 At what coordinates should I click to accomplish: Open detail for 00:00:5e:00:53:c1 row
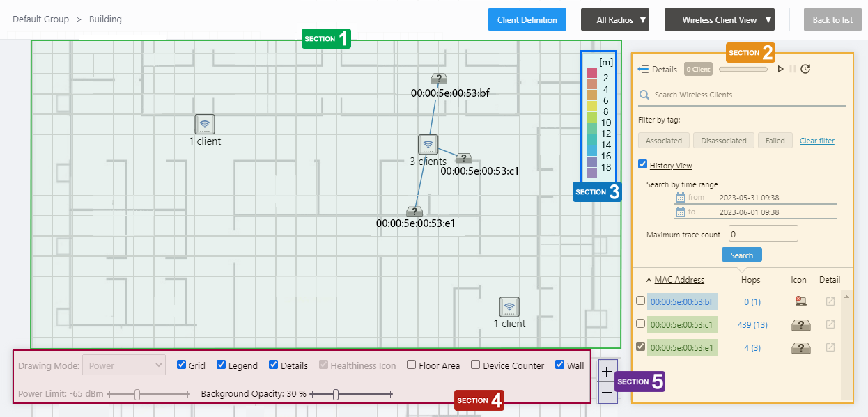830,324
